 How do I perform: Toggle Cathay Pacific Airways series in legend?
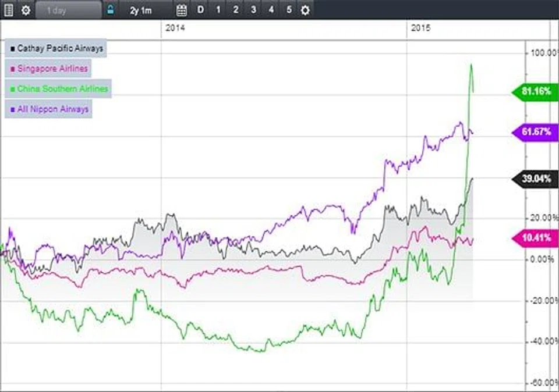click(56, 49)
